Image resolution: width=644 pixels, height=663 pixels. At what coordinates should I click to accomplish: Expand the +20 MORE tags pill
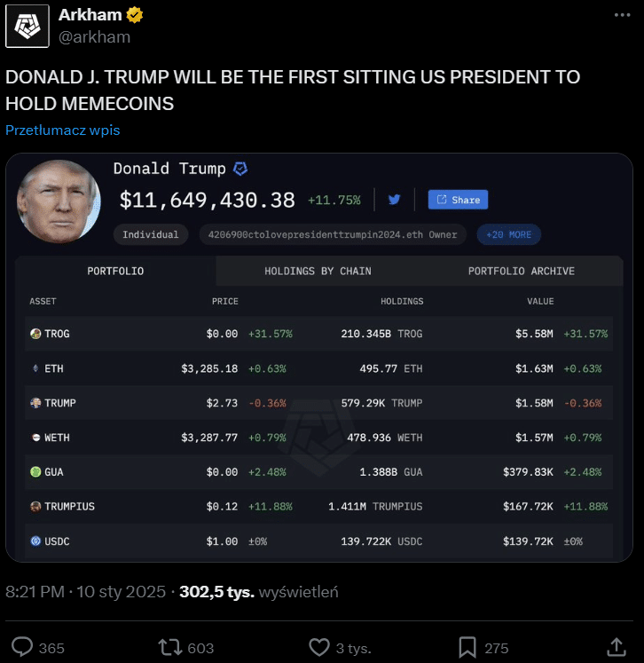[x=509, y=234]
